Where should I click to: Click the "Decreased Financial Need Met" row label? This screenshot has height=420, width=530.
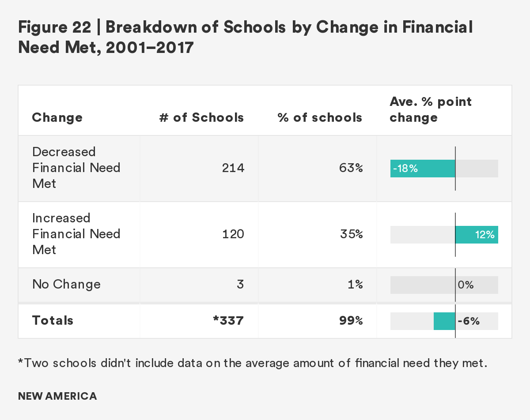pyautogui.click(x=76, y=168)
